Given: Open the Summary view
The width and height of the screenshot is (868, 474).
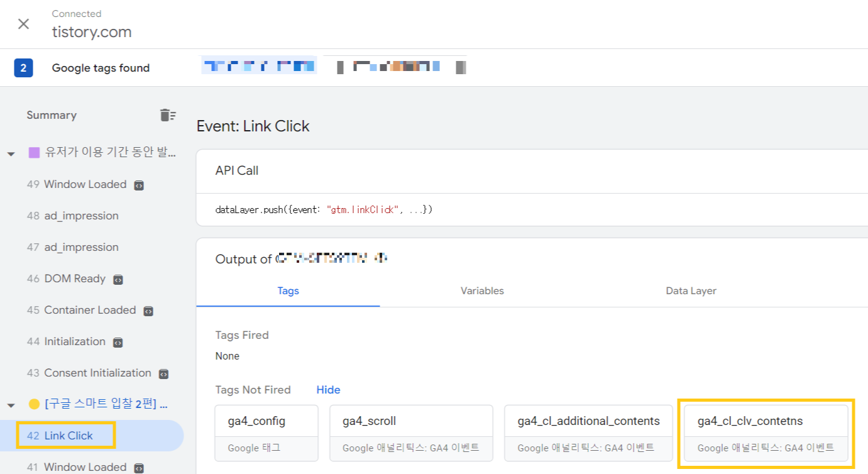Looking at the screenshot, I should coord(52,115).
